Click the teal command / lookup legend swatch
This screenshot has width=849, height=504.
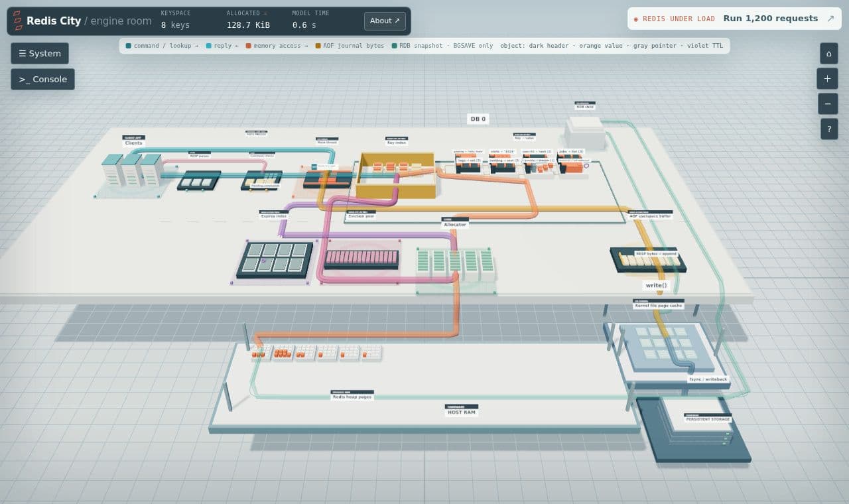click(128, 46)
